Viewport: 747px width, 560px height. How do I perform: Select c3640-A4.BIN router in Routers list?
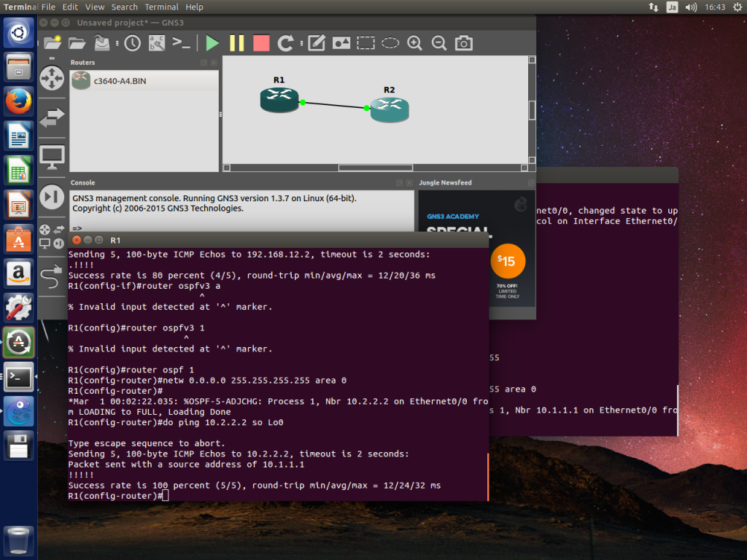point(144,81)
